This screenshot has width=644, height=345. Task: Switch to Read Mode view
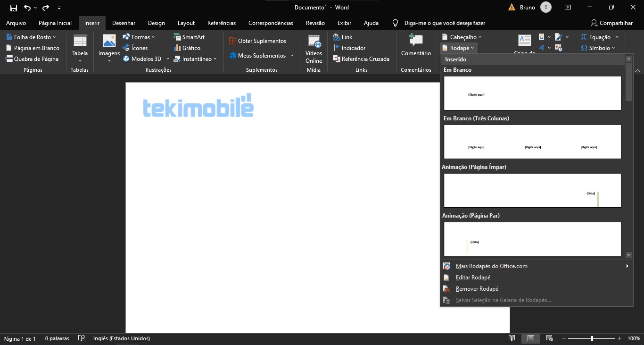512,338
